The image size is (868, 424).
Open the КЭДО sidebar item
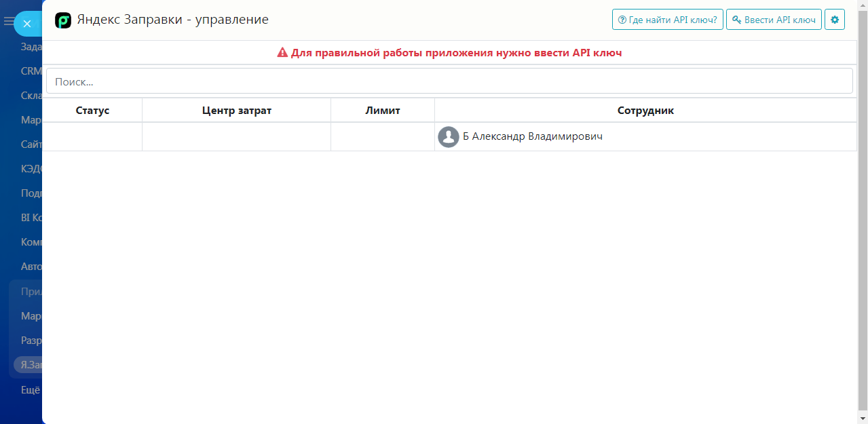point(32,169)
